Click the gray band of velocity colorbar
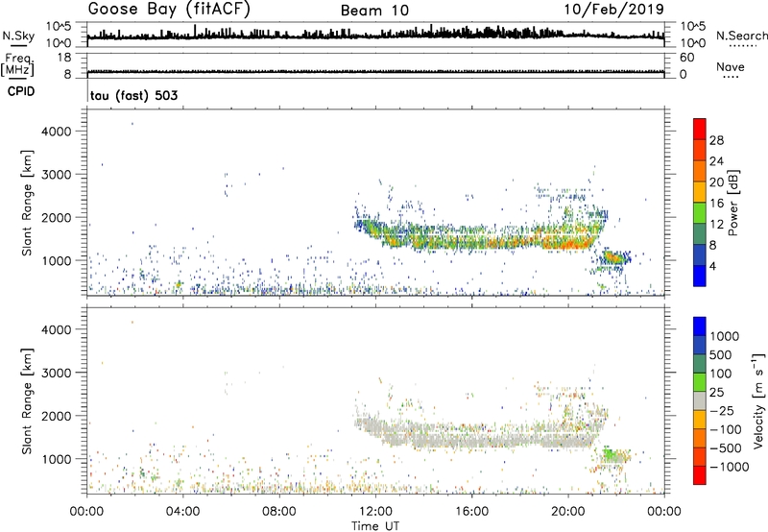The width and height of the screenshot is (768, 532). [700, 401]
